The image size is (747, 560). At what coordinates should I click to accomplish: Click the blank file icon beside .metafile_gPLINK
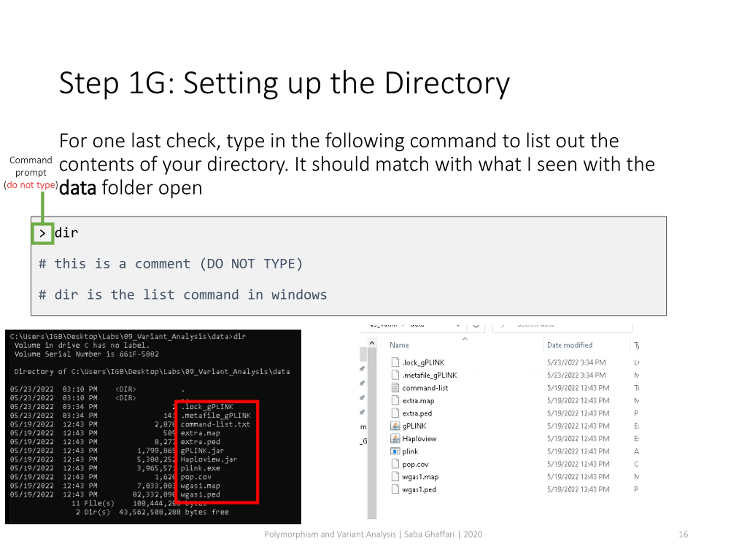tap(395, 375)
